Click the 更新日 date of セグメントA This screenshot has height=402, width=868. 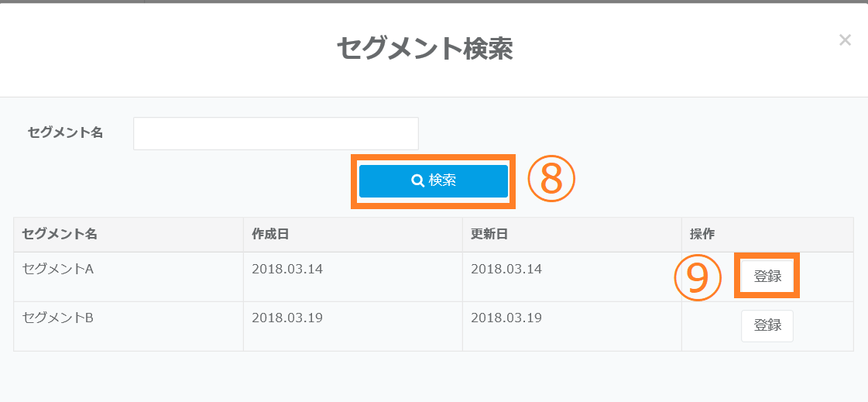tap(506, 270)
